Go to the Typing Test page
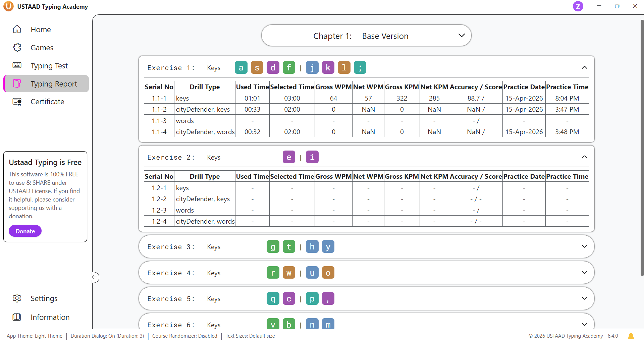The width and height of the screenshot is (644, 342). click(49, 66)
